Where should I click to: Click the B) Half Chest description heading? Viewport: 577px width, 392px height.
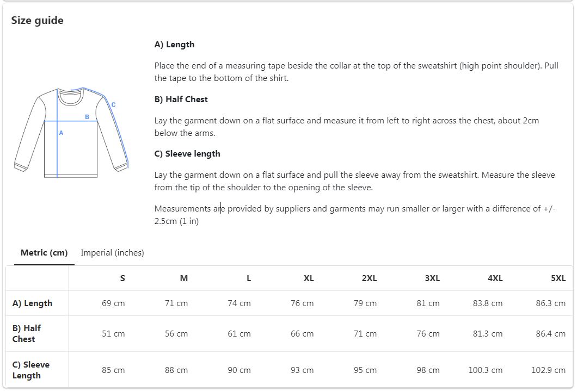coord(181,99)
